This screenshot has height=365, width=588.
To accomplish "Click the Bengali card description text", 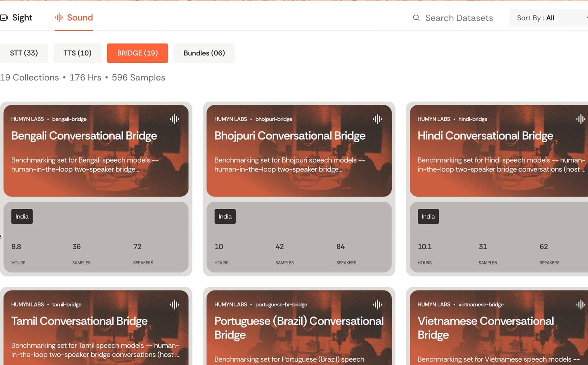I will click(85, 165).
